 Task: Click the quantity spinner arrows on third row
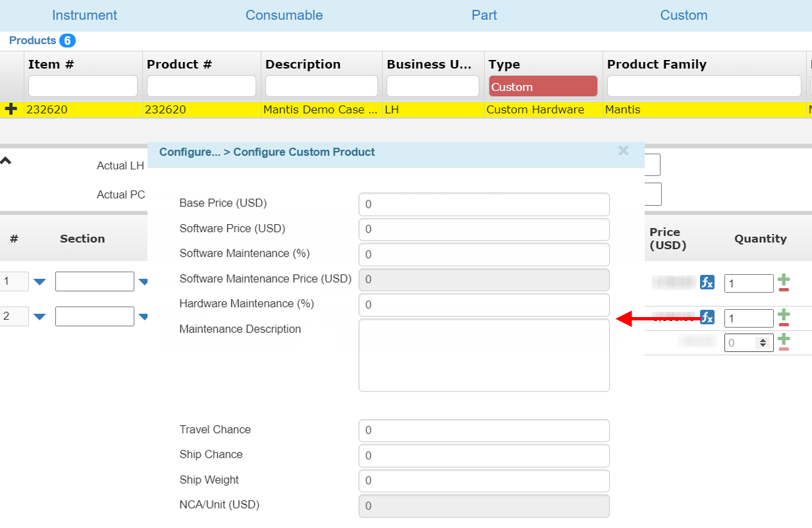tap(763, 343)
